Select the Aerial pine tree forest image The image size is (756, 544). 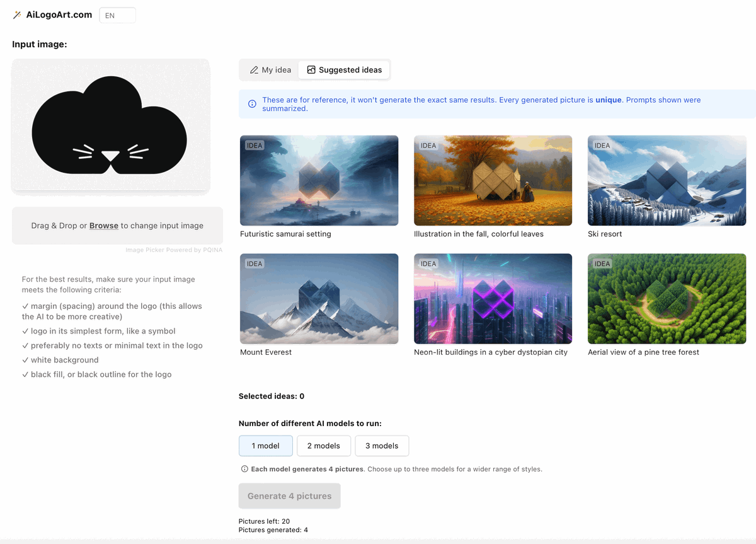point(667,299)
